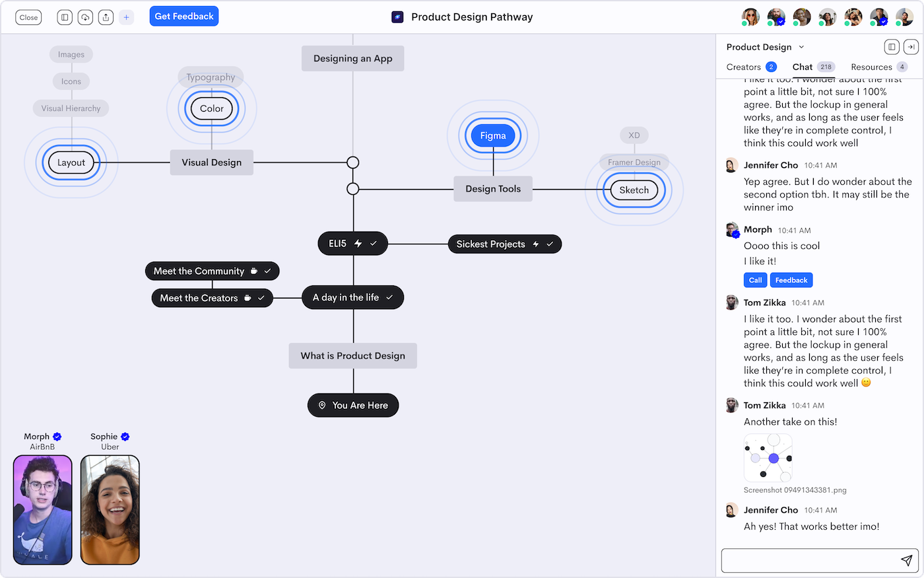Toggle the checkmark on Sickest Projects node
This screenshot has width=924, height=578.
[550, 244]
